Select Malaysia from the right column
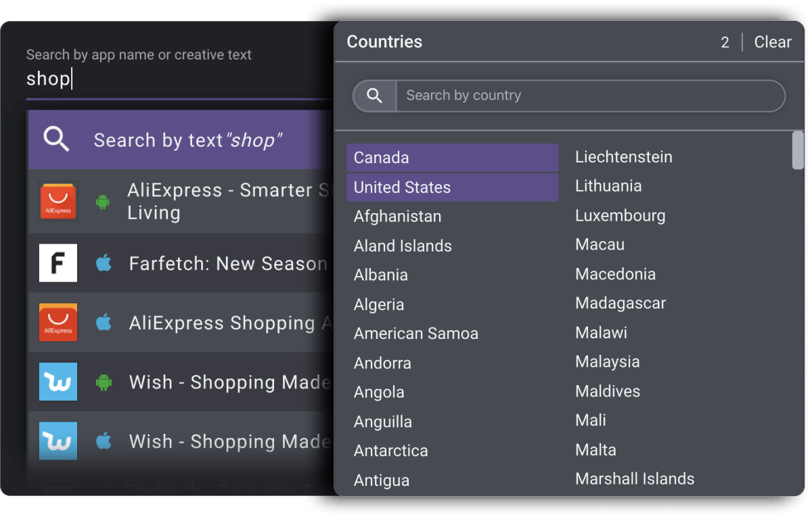This screenshot has width=812, height=517. point(607,362)
